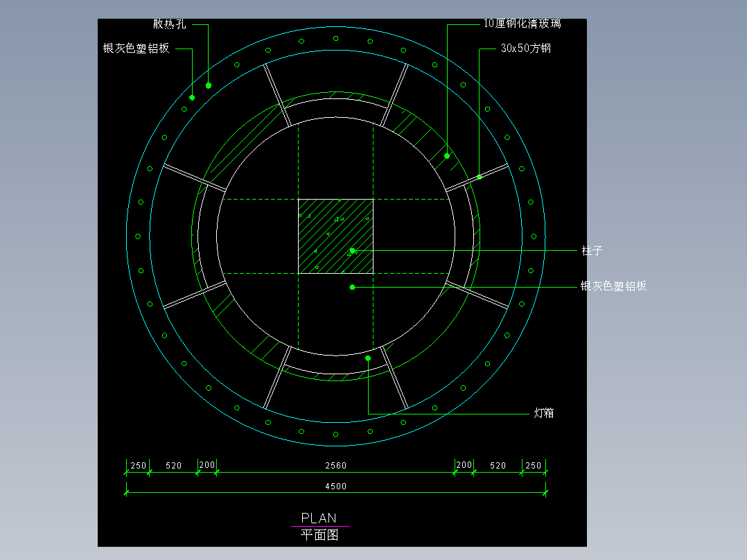The height and width of the screenshot is (560, 747).
Task: Click the leader dot of the 灯箱 callout
Action: pos(368,358)
